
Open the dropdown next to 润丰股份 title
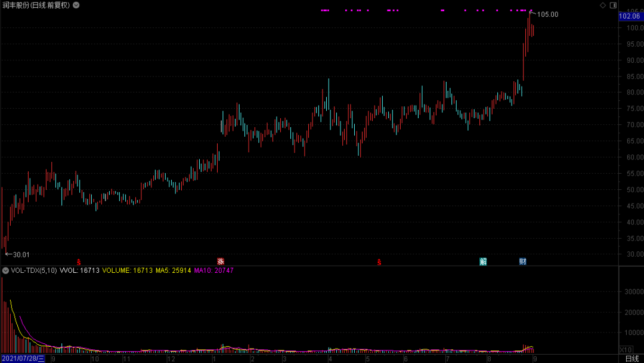tap(76, 5)
